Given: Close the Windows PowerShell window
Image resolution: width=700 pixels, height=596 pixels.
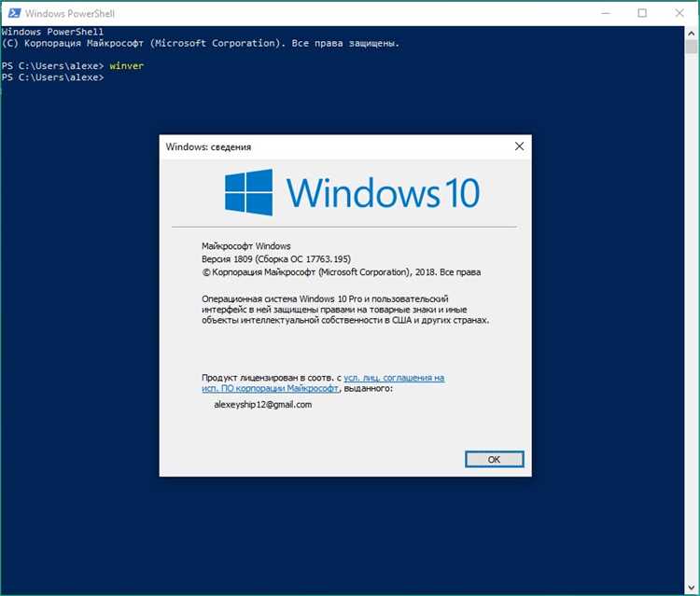Looking at the screenshot, I should coord(679,13).
